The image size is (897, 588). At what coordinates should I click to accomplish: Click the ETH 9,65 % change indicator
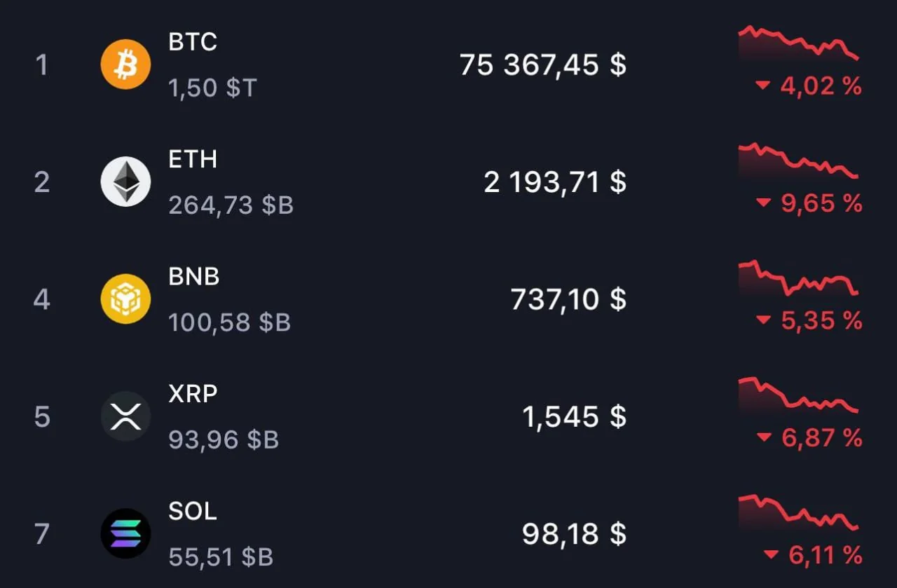tap(809, 204)
